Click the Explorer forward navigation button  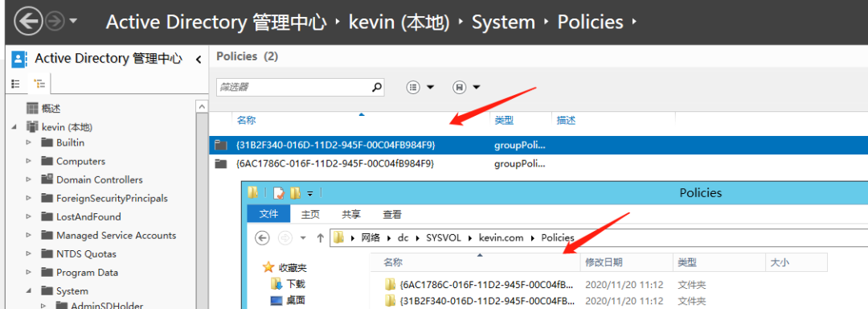click(x=285, y=238)
